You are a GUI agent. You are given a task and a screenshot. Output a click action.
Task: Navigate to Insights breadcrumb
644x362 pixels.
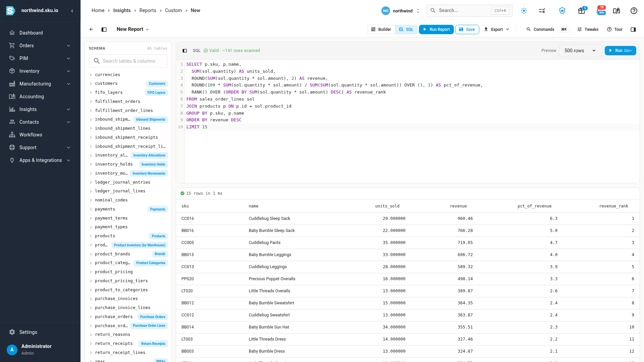coord(122,10)
